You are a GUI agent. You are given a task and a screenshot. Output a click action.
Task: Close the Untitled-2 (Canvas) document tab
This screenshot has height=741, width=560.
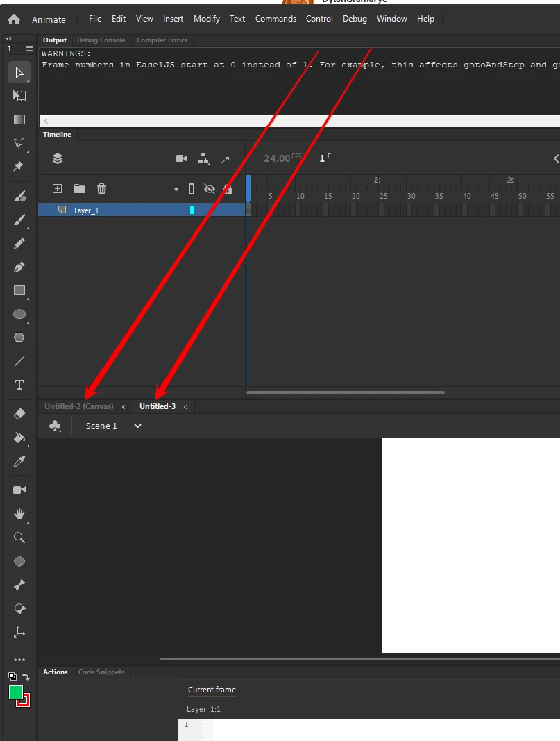[x=123, y=407]
